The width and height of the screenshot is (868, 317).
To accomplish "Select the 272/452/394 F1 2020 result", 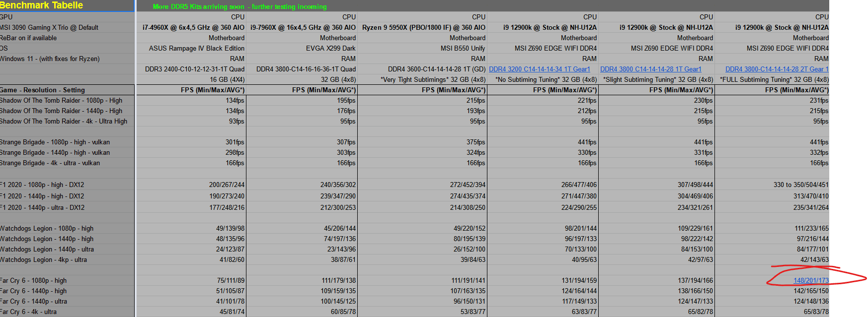I will tap(468, 185).
